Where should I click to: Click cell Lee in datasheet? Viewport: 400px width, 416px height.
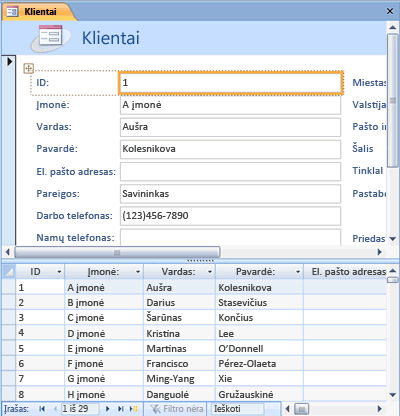pyautogui.click(x=259, y=333)
